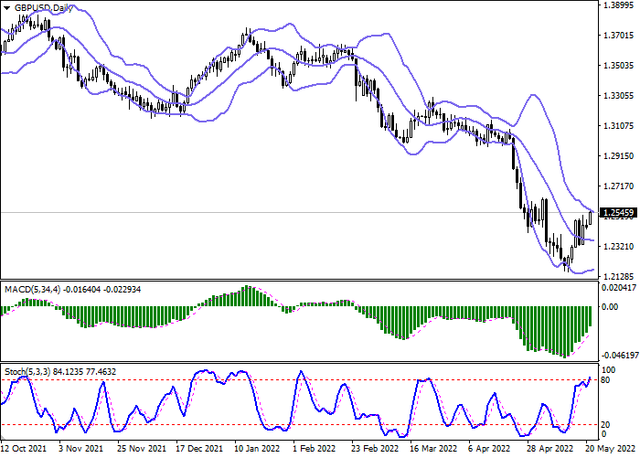Click the 1.27170 price axis label

click(620, 186)
